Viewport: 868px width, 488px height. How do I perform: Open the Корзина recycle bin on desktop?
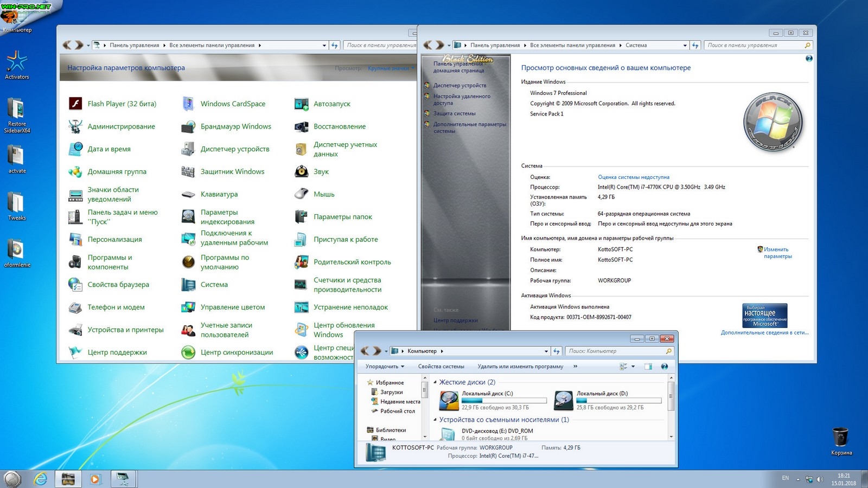point(840,438)
